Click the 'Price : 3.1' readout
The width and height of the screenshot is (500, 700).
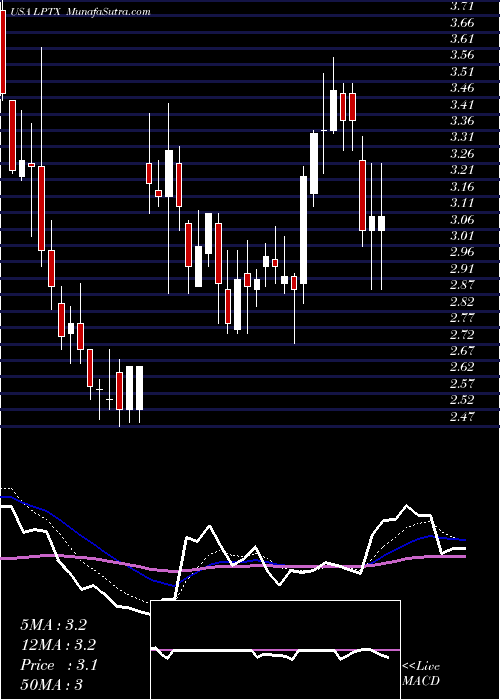(x=58, y=665)
